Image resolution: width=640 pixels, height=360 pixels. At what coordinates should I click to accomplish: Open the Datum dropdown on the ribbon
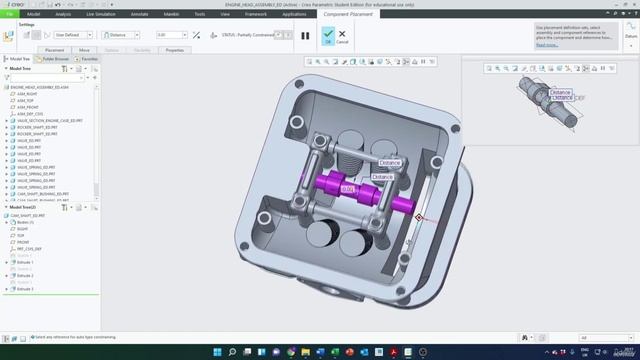click(x=631, y=46)
